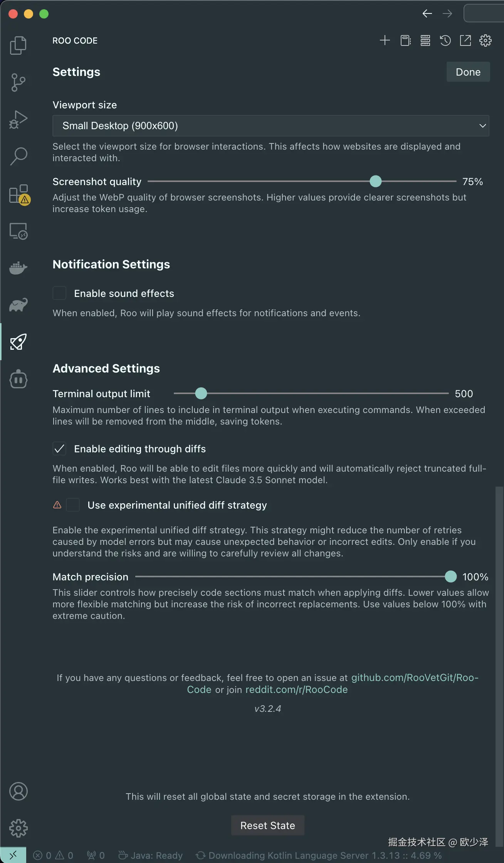Viewport: 504px width, 863px height.
Task: Open the Manage gear menu at bottom
Action: [18, 828]
